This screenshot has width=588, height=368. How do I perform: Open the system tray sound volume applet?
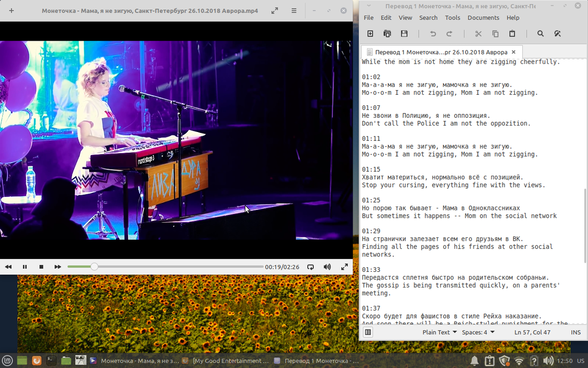pyautogui.click(x=548, y=361)
